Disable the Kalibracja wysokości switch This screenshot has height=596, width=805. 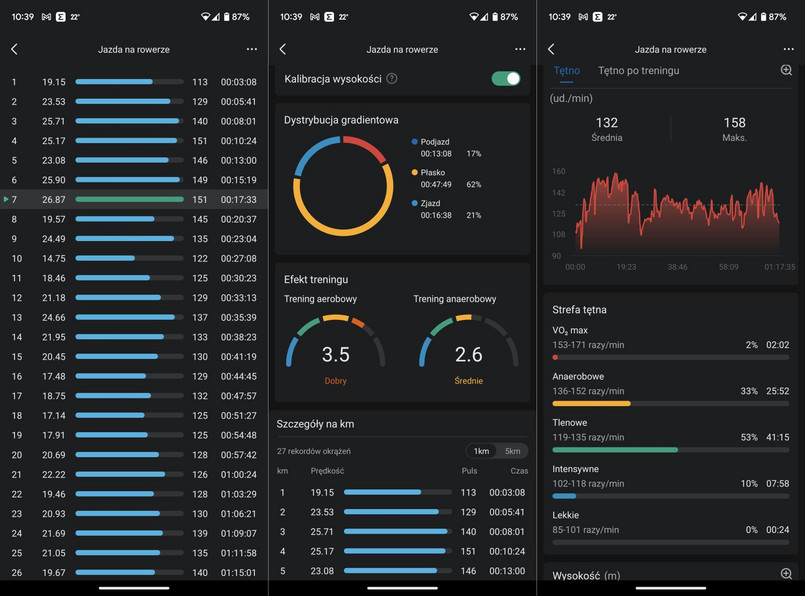(x=506, y=79)
